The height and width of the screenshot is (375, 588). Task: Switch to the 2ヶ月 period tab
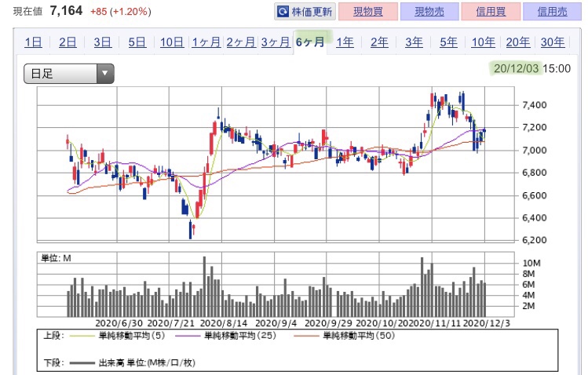[x=241, y=42]
